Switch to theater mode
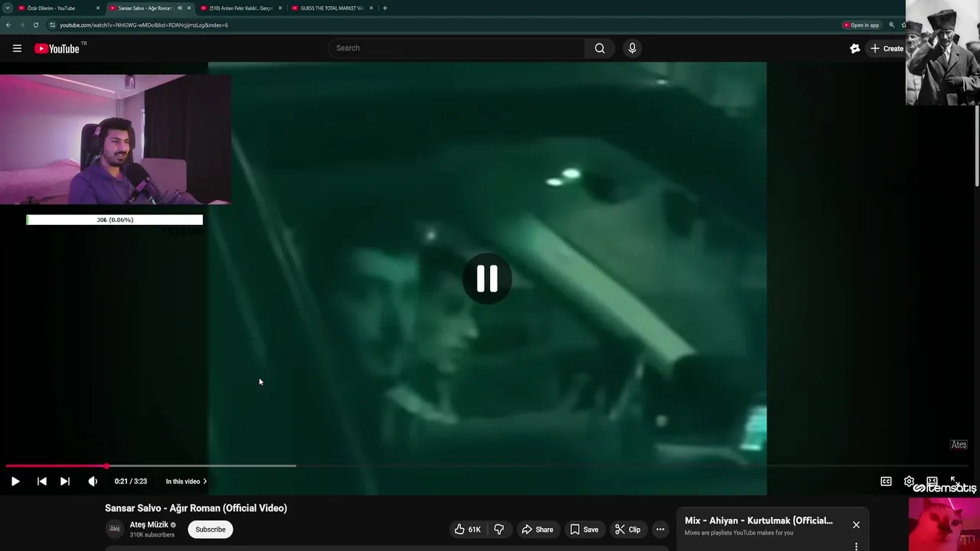This screenshot has height=551, width=980. 932,481
